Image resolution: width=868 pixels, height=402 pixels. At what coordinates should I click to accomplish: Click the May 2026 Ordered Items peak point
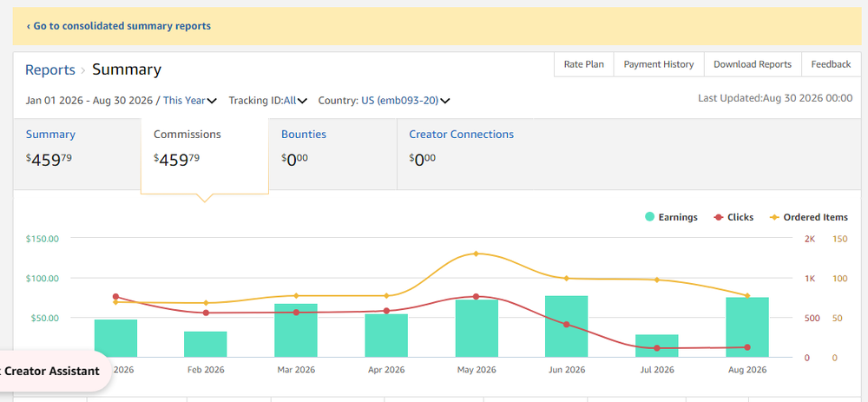476,254
